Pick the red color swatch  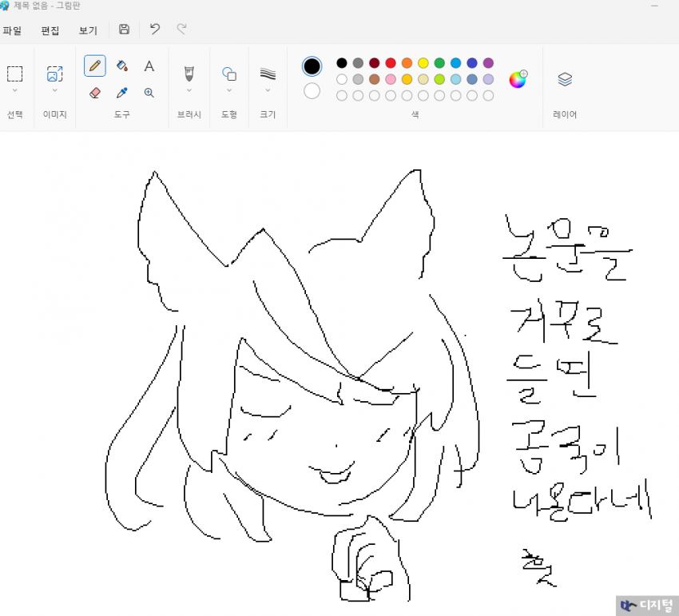point(391,63)
